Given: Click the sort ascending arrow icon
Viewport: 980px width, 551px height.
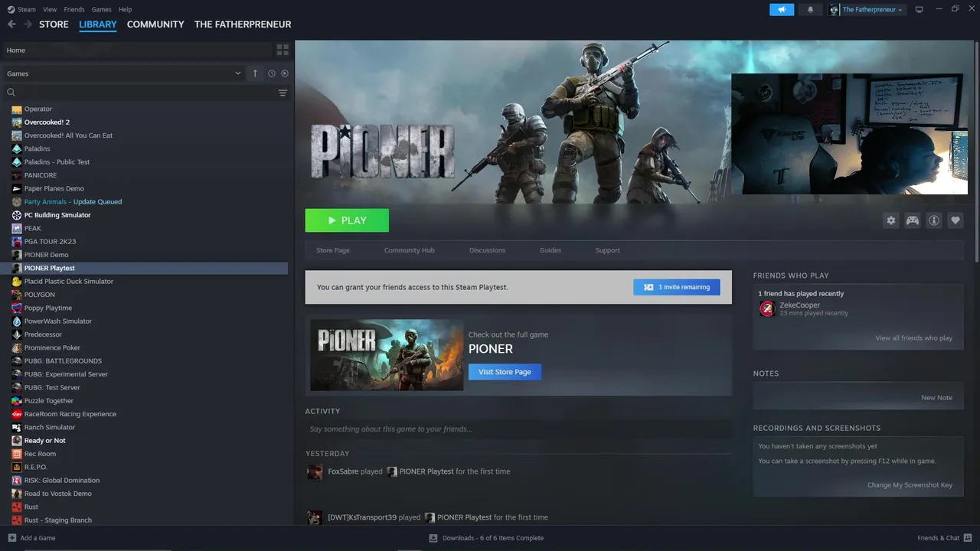Looking at the screenshot, I should [255, 73].
